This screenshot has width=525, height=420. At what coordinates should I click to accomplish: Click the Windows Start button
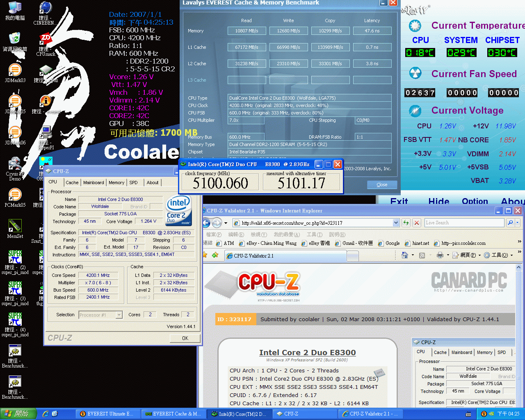coord(18,414)
